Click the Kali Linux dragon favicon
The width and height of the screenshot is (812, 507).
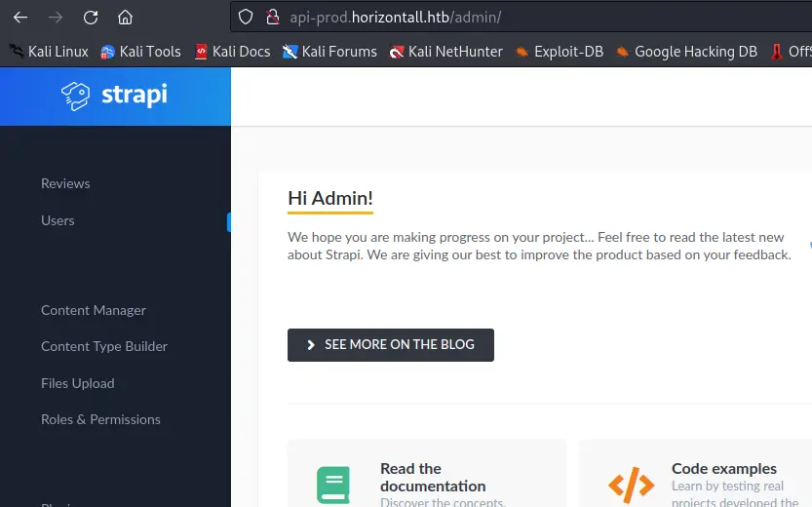click(x=17, y=52)
